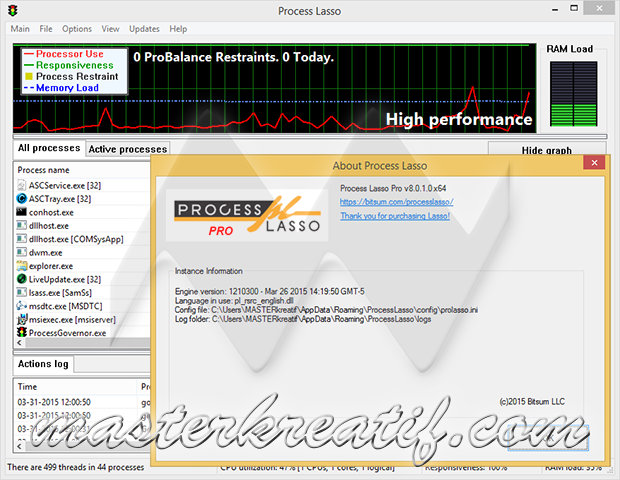This screenshot has width=620, height=480.
Task: Open the bitsum.com/processlasso link
Action: click(x=397, y=202)
